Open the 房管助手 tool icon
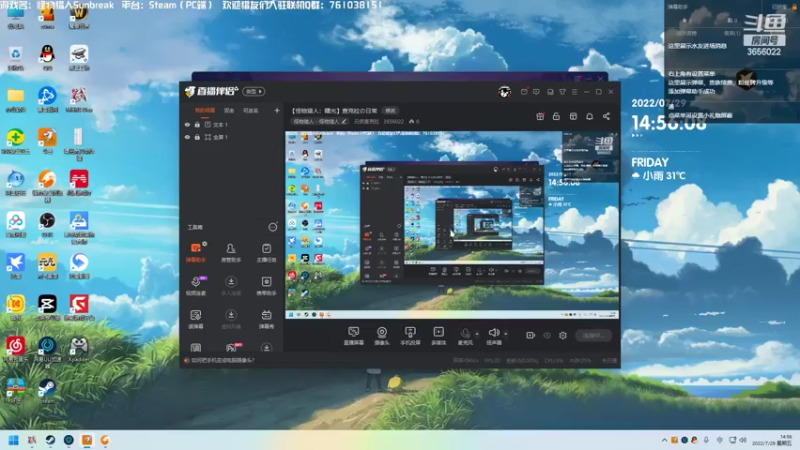The width and height of the screenshot is (800, 450). click(x=231, y=252)
